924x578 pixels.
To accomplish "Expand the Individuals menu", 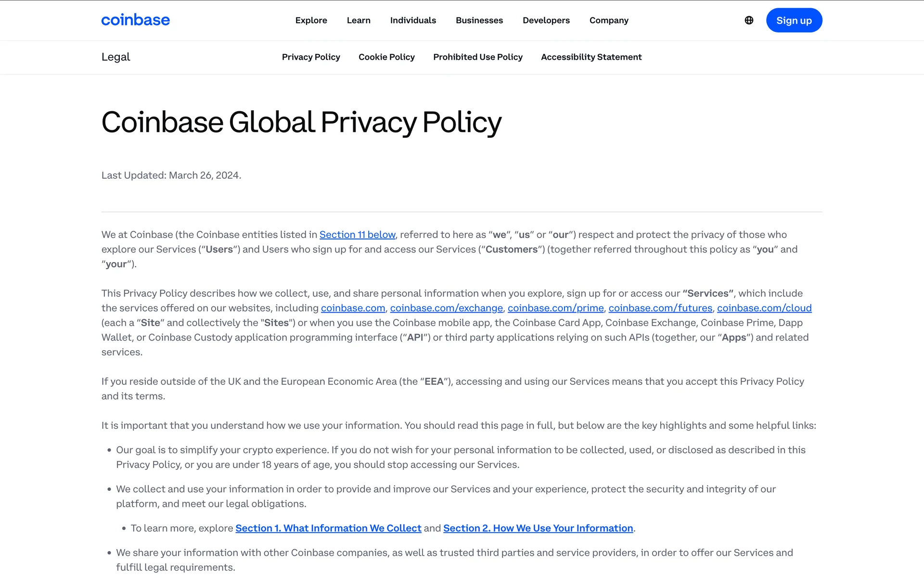I will click(x=413, y=20).
